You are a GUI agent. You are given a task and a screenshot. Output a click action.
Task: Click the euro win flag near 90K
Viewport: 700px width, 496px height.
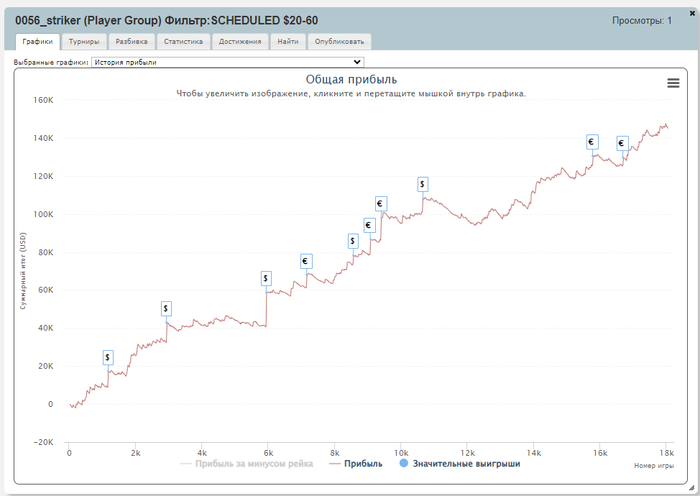(369, 225)
